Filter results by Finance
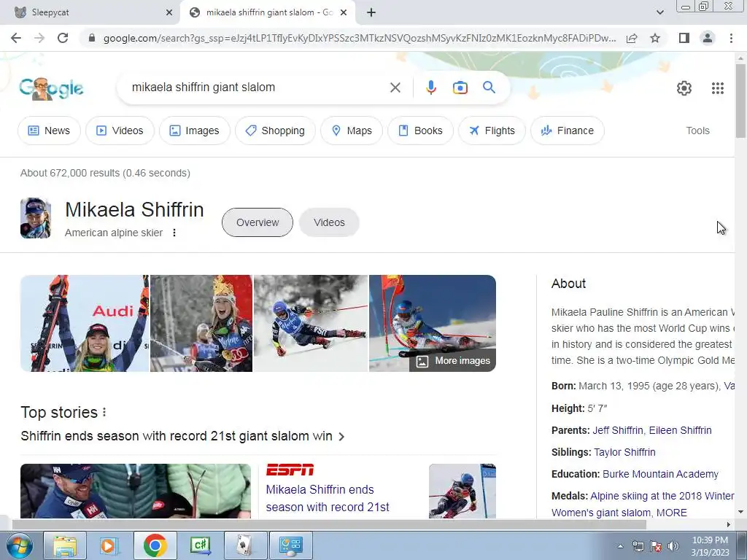 (x=568, y=131)
